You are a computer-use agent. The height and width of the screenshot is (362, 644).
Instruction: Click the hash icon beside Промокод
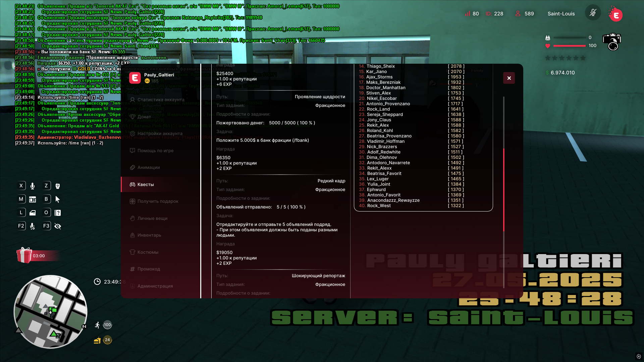point(132,269)
